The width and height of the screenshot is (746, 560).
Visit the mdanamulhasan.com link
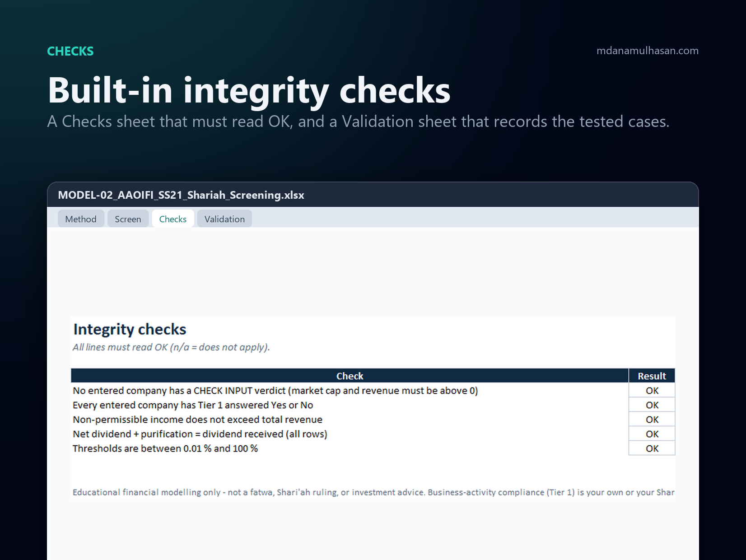coord(647,51)
